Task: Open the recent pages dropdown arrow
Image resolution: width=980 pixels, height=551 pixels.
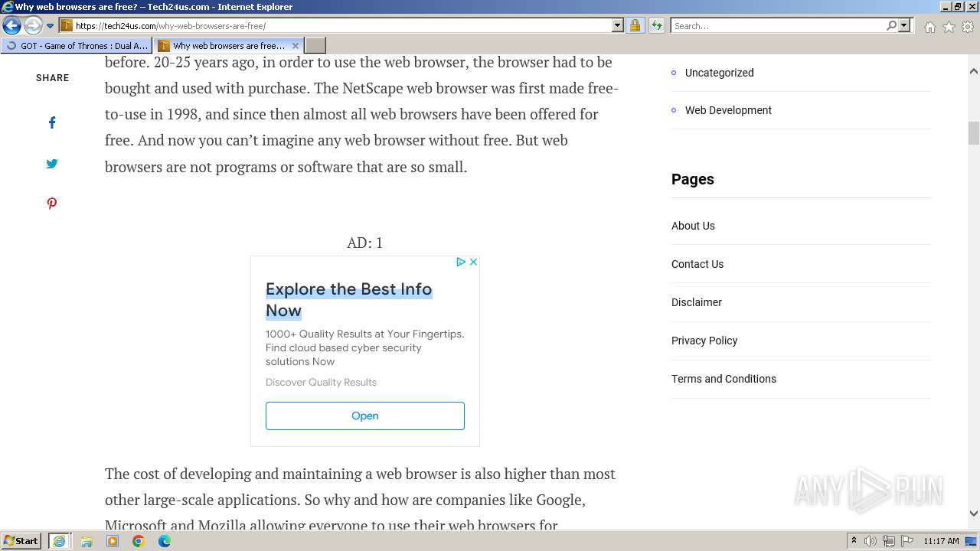Action: point(50,26)
